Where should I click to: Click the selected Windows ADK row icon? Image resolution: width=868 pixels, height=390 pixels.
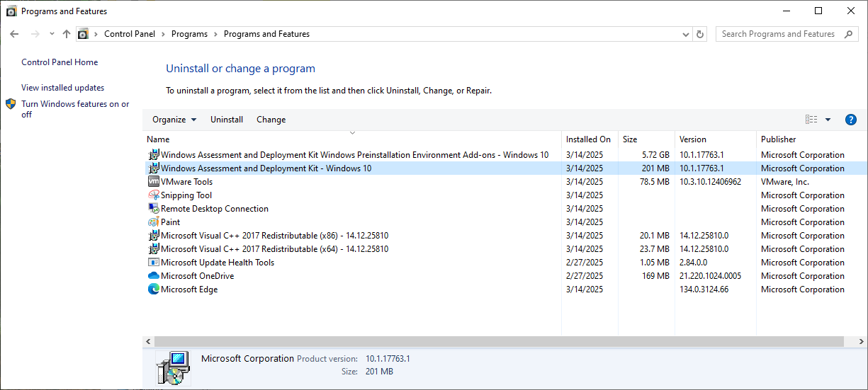point(154,168)
